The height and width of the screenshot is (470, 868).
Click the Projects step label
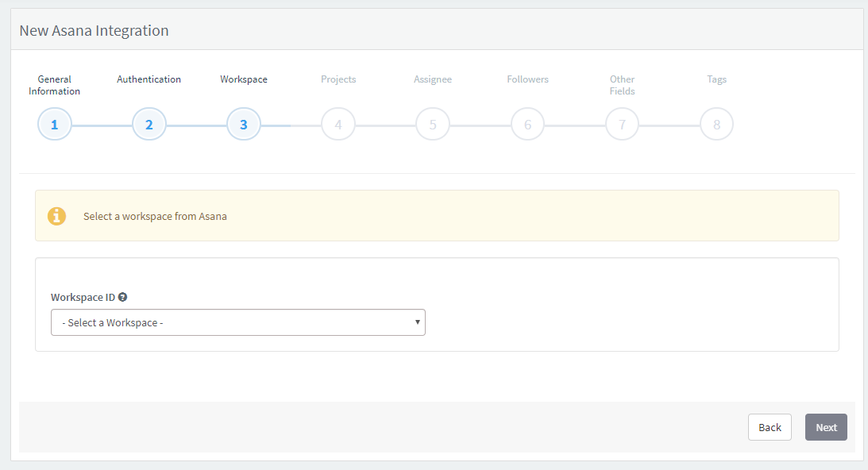tap(338, 79)
